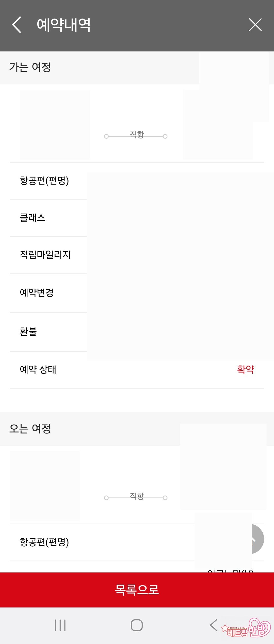The height and width of the screenshot is (644, 274).
Task: Select the 오는 여정 section header
Action: tap(30, 429)
